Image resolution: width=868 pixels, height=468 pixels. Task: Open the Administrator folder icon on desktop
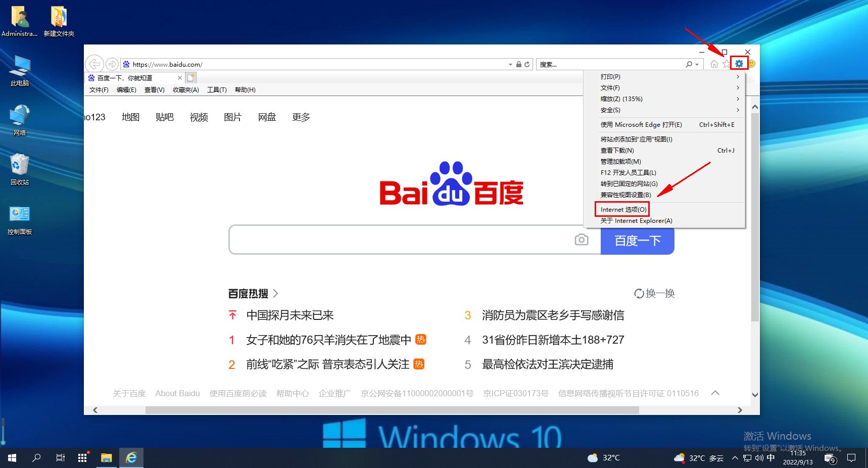[20, 21]
